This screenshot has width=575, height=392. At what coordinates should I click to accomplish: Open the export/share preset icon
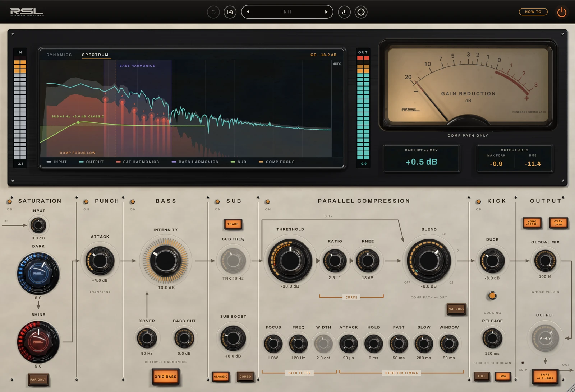[x=344, y=12]
